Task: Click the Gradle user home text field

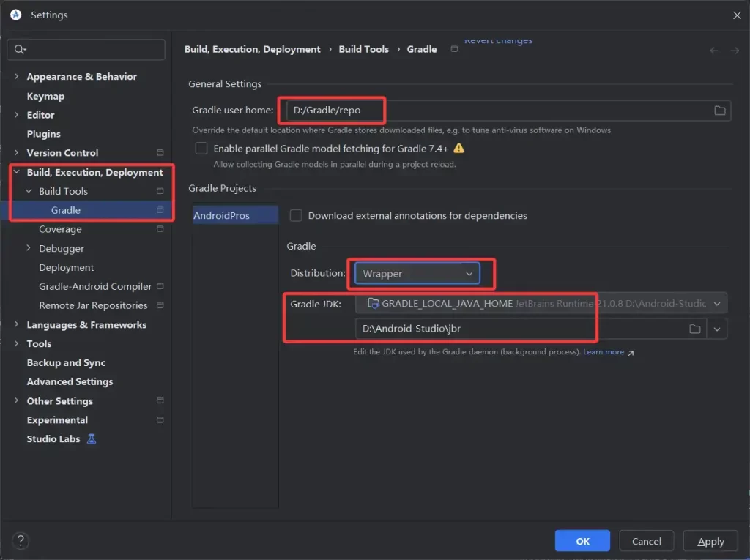Action: [x=498, y=111]
